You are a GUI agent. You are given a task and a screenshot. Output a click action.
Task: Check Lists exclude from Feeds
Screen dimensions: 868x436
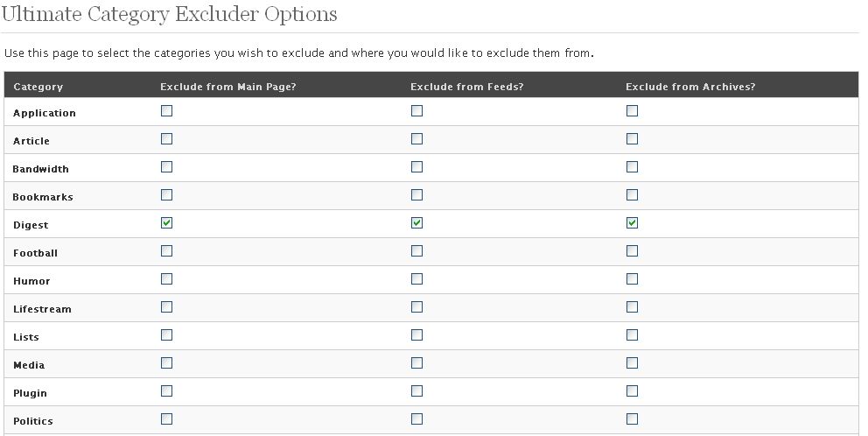[416, 335]
